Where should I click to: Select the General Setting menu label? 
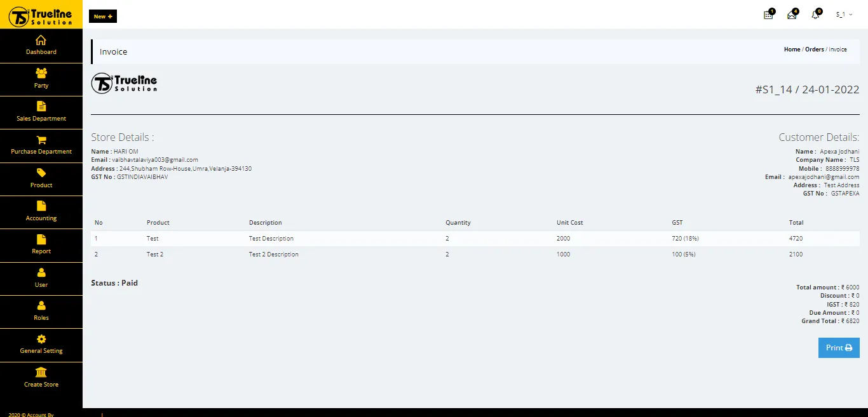tap(41, 351)
